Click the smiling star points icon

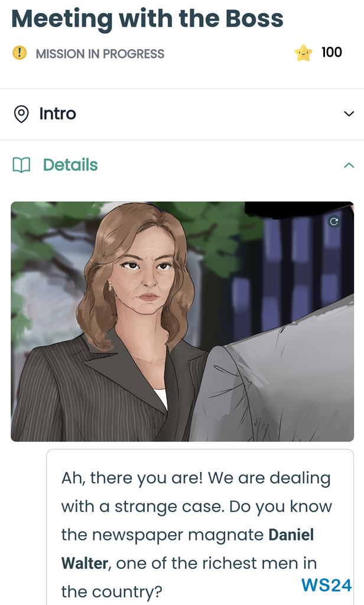coord(303,53)
